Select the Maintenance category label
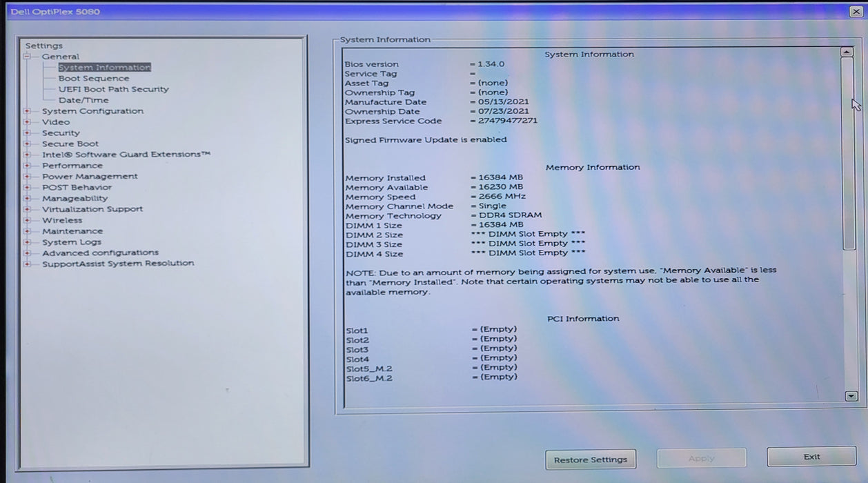 point(72,231)
